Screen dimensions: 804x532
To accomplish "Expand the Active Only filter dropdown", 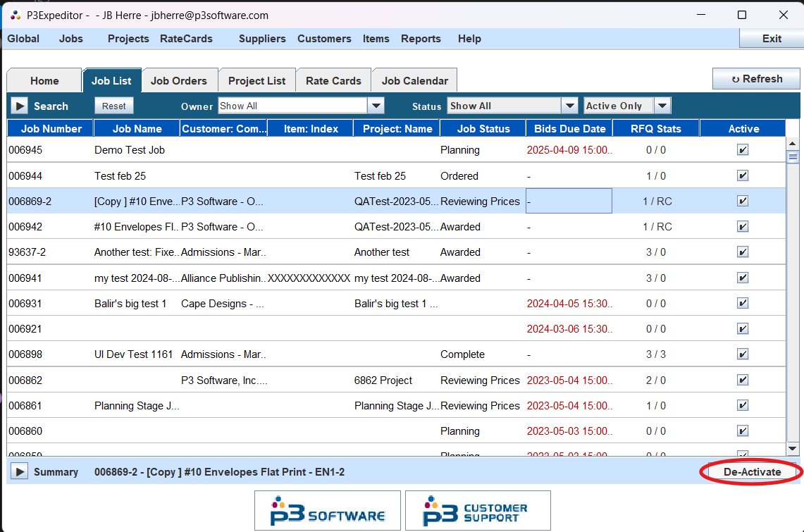I will point(662,106).
